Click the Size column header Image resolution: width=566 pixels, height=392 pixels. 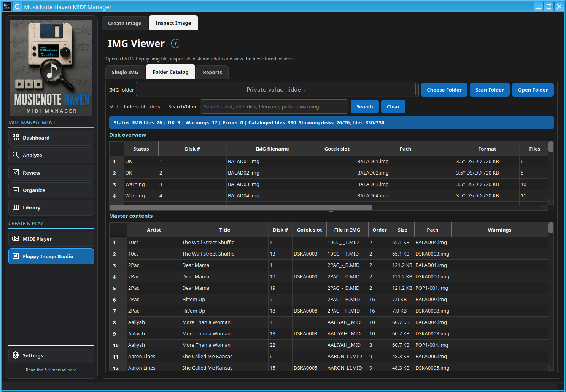point(402,230)
